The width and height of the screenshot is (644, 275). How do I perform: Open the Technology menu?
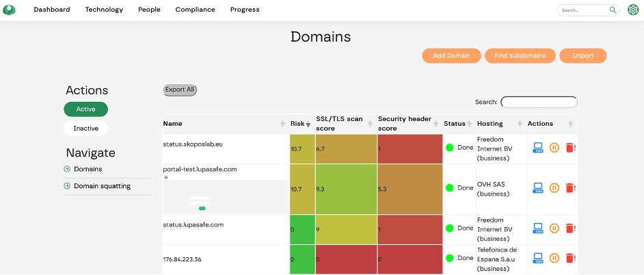pos(104,10)
